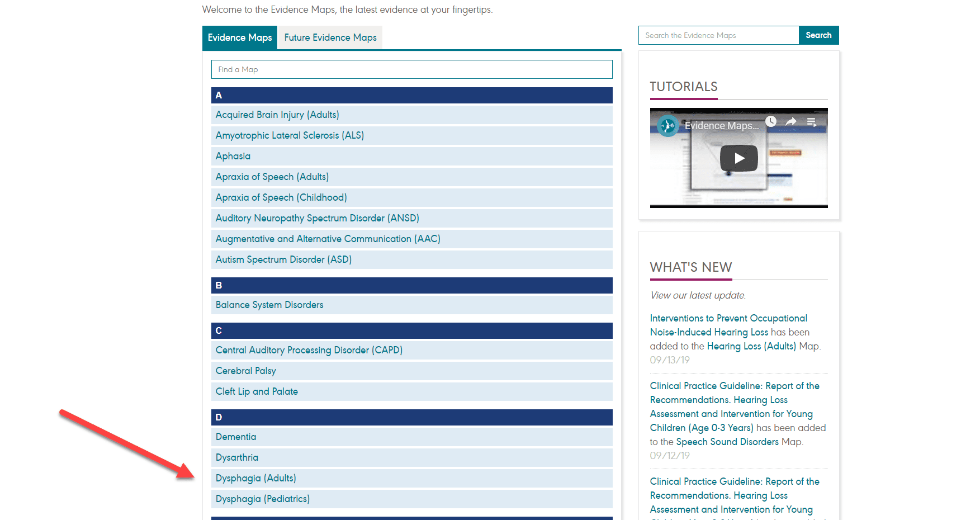Open the Dementia evidence map
This screenshot has width=980, height=520.
(236, 437)
